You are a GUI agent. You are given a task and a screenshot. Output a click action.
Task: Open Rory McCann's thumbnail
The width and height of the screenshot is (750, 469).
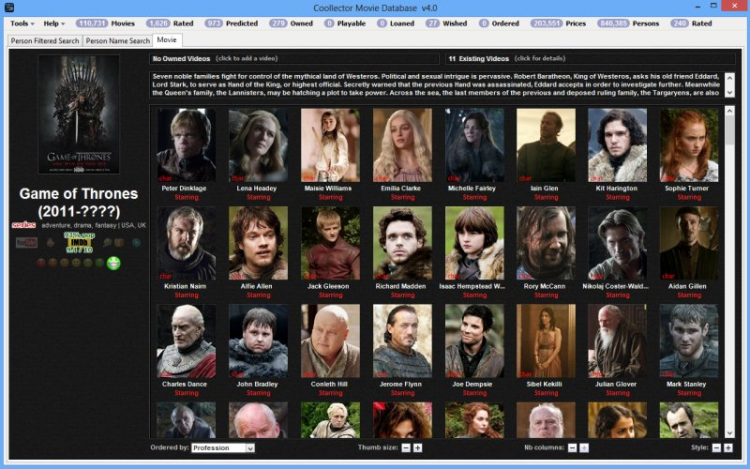pos(546,243)
